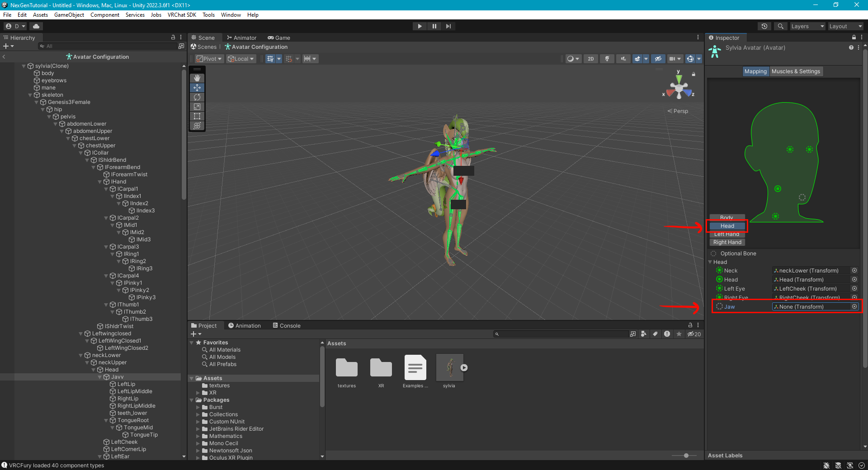The image size is (868, 470).
Task: Open the Undo History icon
Action: click(x=764, y=26)
